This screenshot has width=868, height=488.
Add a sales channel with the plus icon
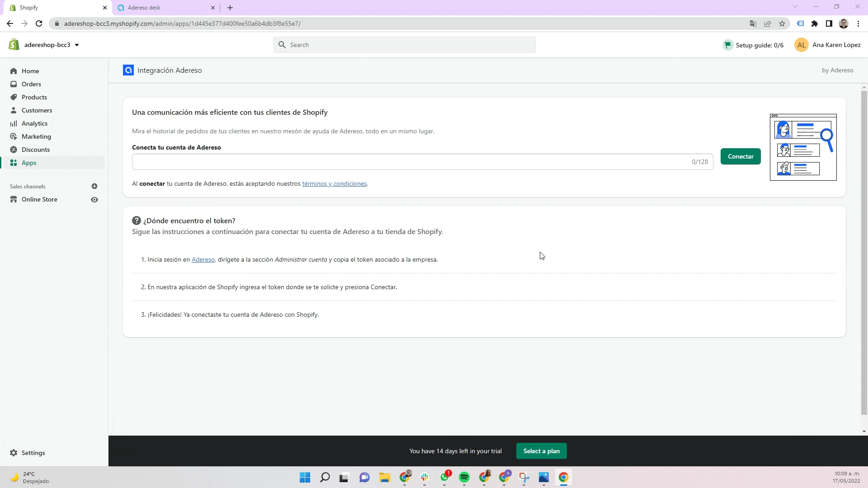coord(94,186)
